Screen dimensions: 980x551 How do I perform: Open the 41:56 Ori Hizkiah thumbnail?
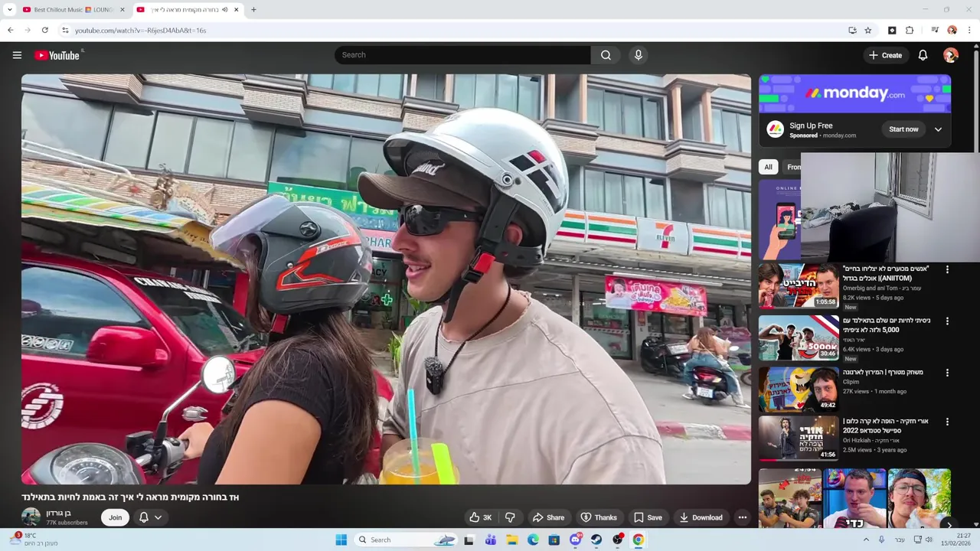pos(799,438)
